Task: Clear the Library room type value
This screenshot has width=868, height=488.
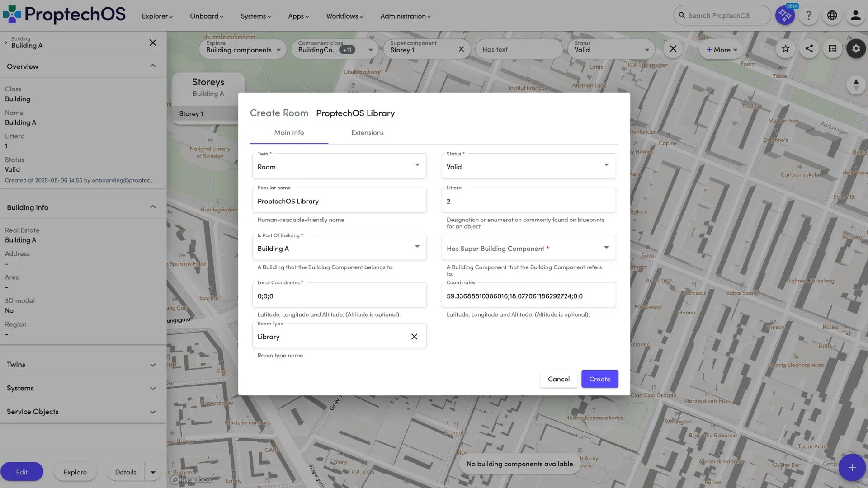Action: click(x=414, y=337)
